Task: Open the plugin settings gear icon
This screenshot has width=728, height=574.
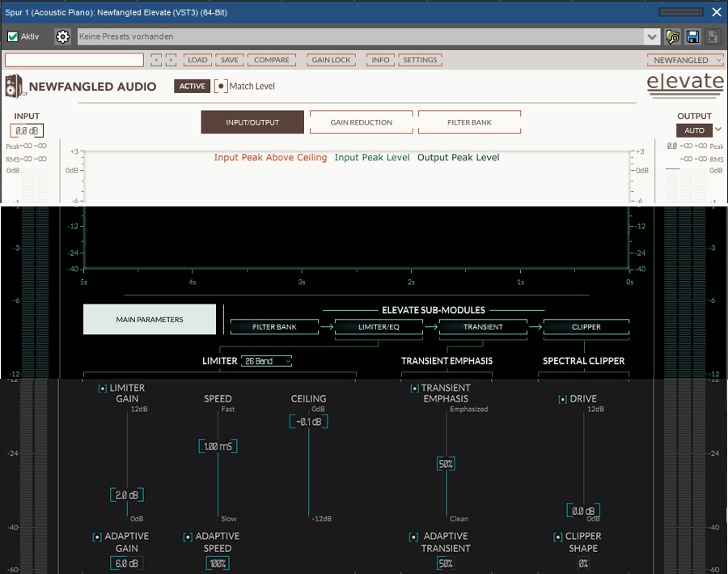Action: point(62,36)
